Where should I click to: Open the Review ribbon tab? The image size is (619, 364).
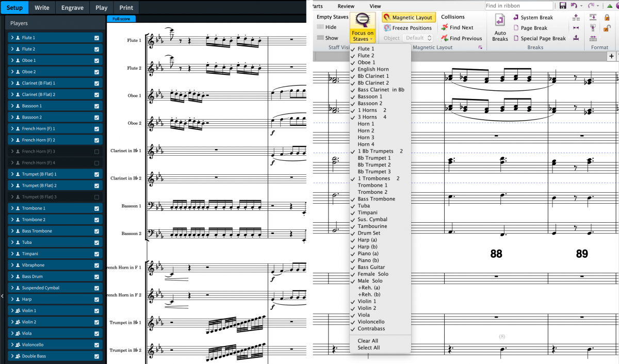click(x=346, y=6)
